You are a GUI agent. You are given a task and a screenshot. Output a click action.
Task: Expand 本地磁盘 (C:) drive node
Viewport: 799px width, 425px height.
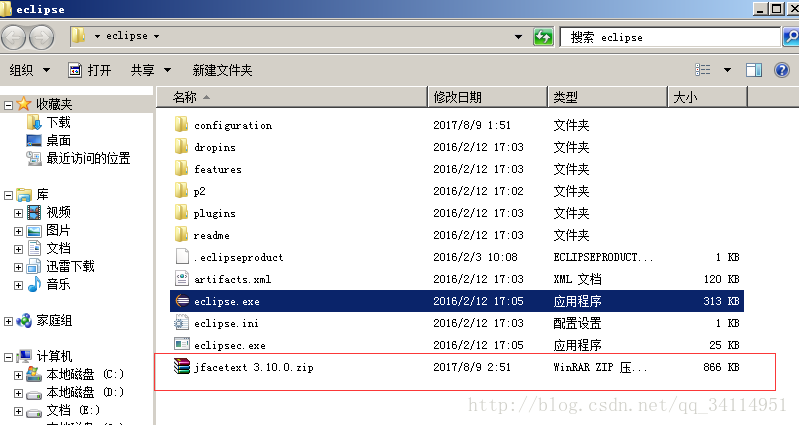click(18, 376)
